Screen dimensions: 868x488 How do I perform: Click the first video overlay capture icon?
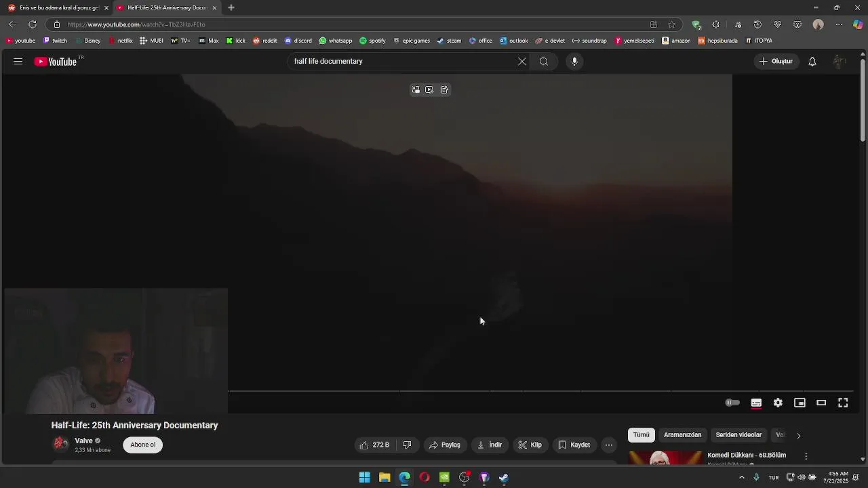tap(416, 89)
